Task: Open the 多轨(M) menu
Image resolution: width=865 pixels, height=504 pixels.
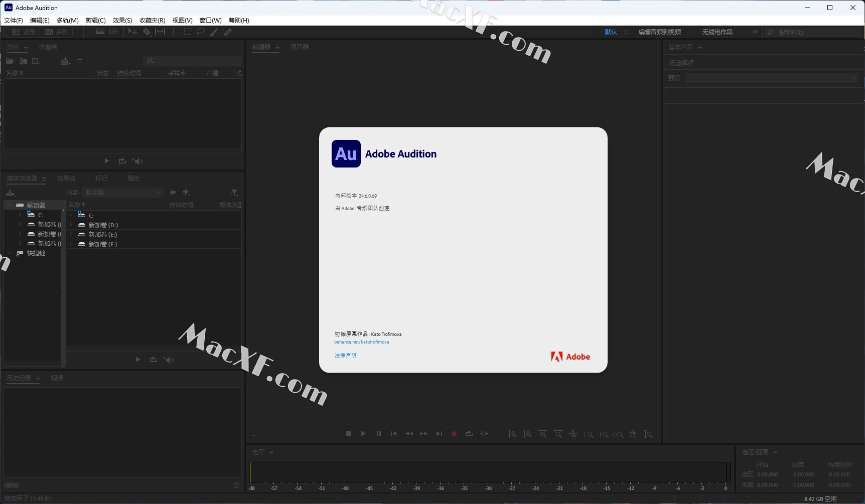Action: click(68, 21)
